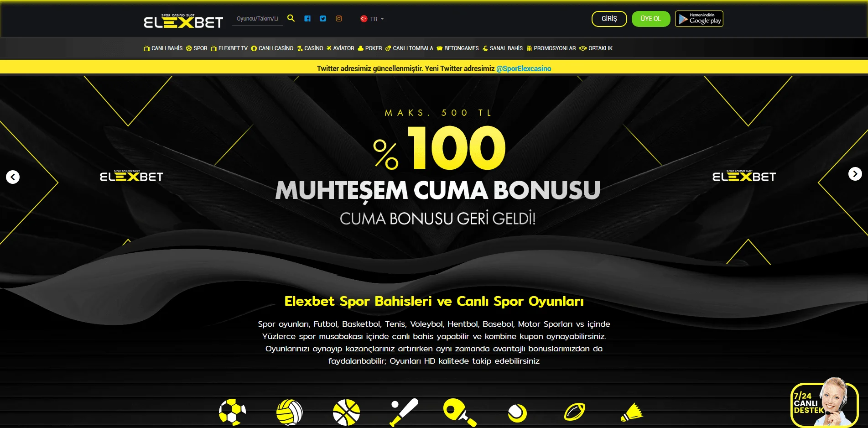This screenshot has width=868, height=428.
Task: Select the tennis ball sport icon
Action: (x=517, y=413)
